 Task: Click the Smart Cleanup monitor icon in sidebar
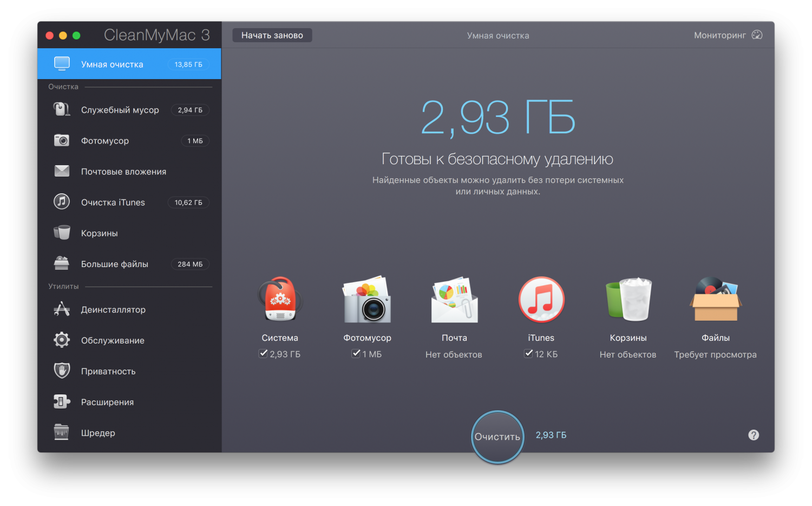(x=62, y=64)
